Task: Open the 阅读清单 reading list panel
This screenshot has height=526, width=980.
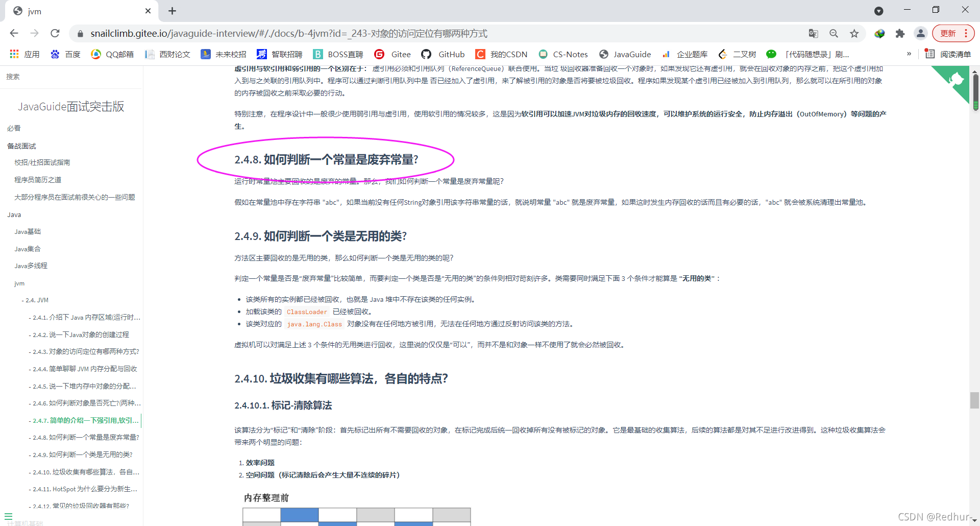Action: (x=948, y=54)
